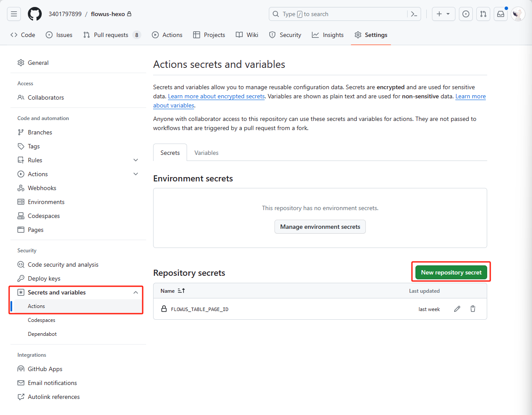Screen dimensions: 532x415
Task: Delete the FLOWUS_TABLE_PAGE_ID secret
Action: 473,309
